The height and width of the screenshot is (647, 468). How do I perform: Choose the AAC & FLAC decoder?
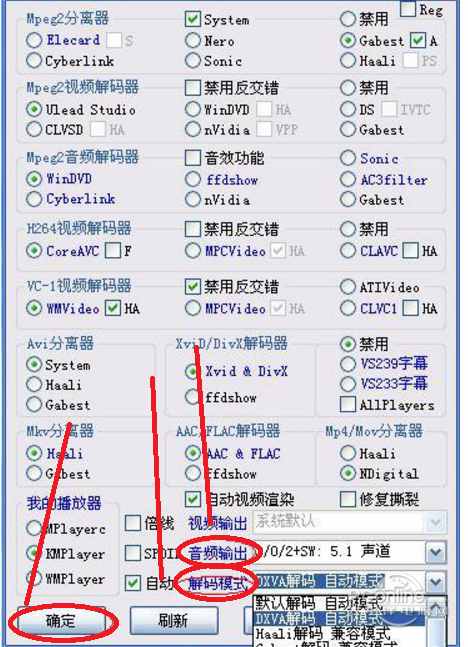pyautogui.click(x=192, y=453)
